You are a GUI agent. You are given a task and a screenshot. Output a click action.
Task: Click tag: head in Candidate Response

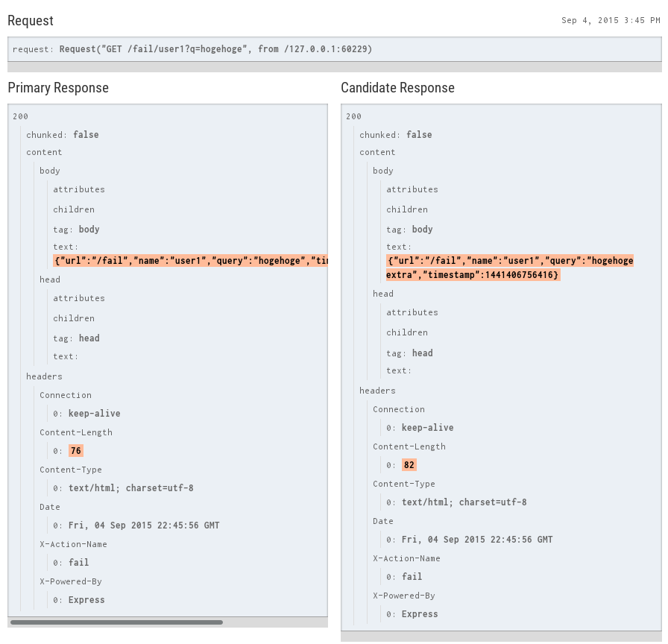pos(409,353)
